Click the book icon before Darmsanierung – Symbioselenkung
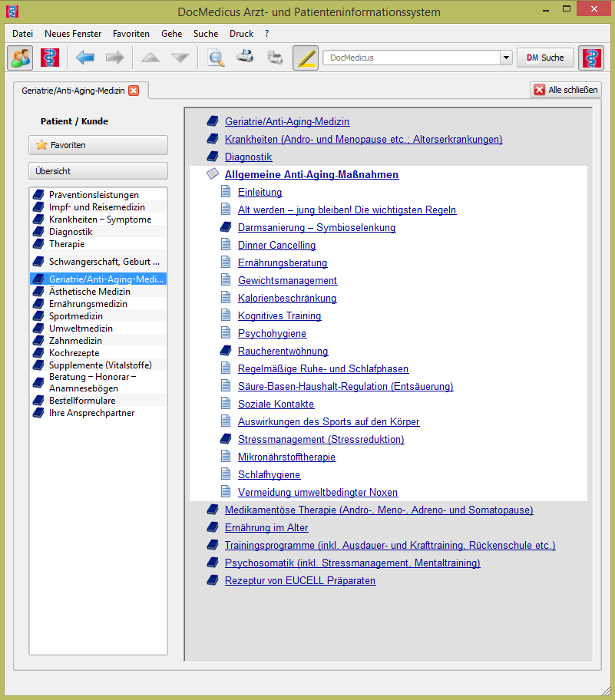The image size is (615, 700). click(x=226, y=227)
